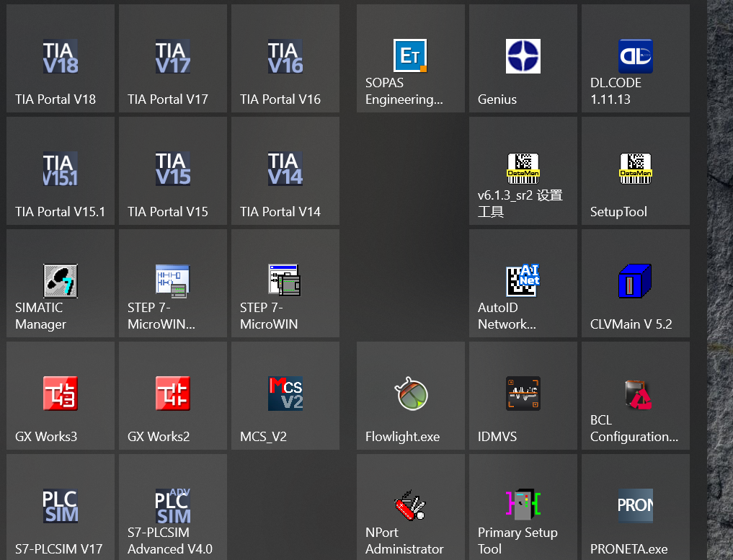Open S7-PLCSIM Advanced V4.0
This screenshot has height=560, width=733.
(172, 507)
